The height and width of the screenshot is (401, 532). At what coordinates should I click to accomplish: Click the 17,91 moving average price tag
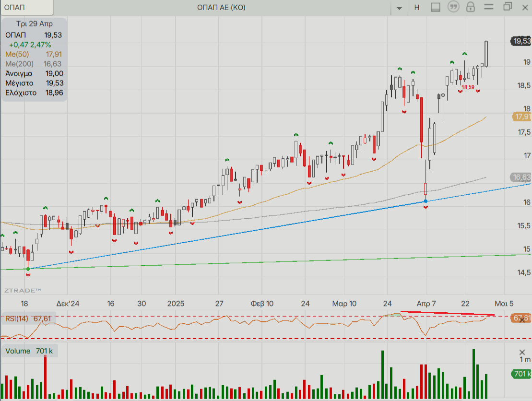521,117
